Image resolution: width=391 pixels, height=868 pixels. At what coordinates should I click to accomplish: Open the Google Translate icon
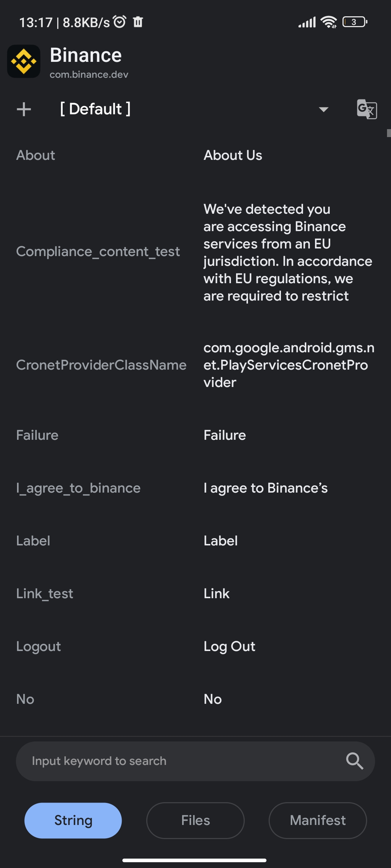pos(367,109)
